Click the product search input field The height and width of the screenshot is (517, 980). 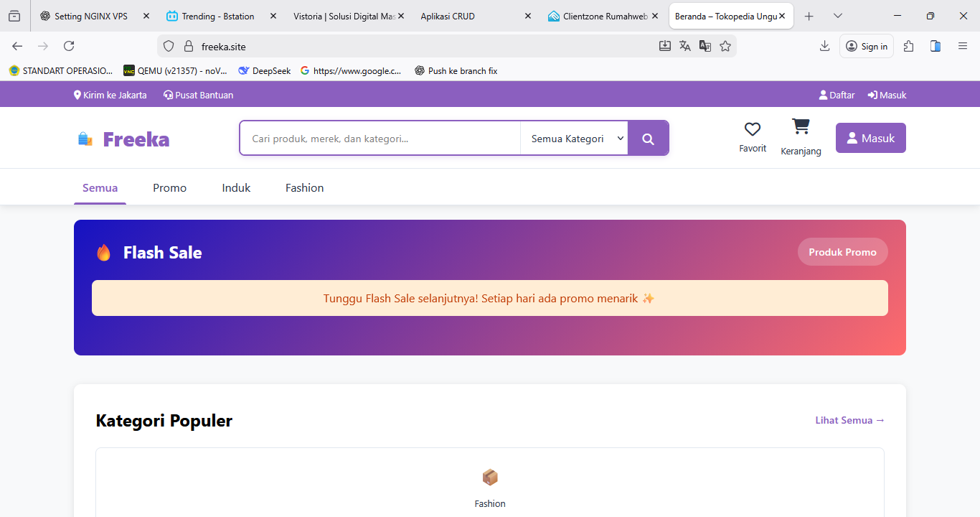pos(380,139)
